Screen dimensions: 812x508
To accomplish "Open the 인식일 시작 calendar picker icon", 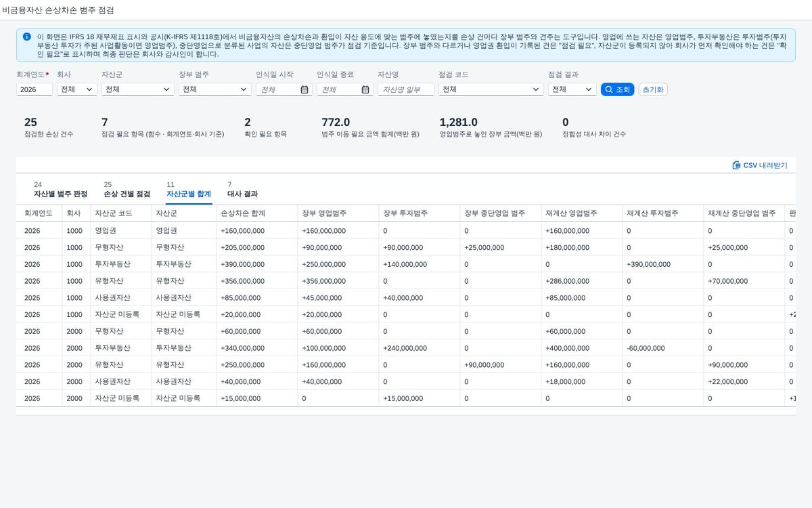I will (x=304, y=89).
